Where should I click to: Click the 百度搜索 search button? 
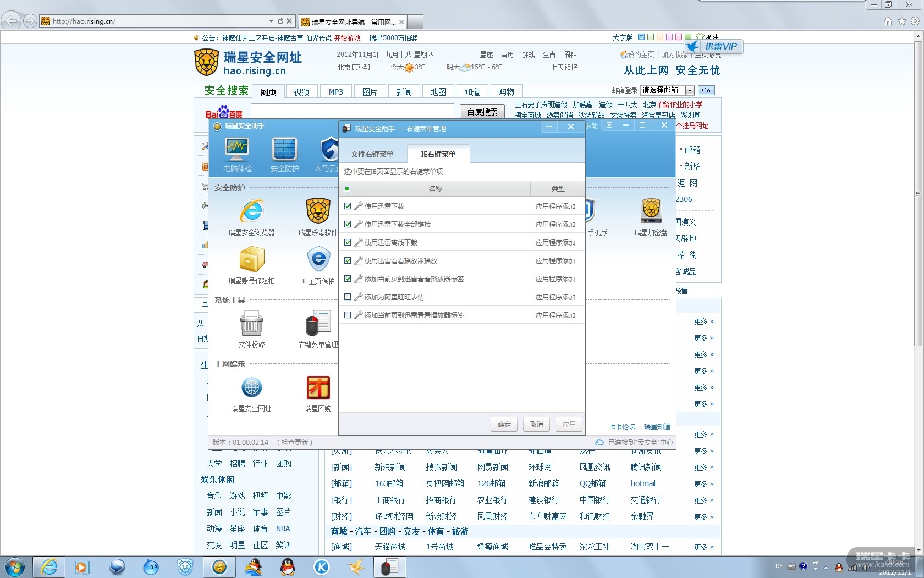[x=482, y=112]
